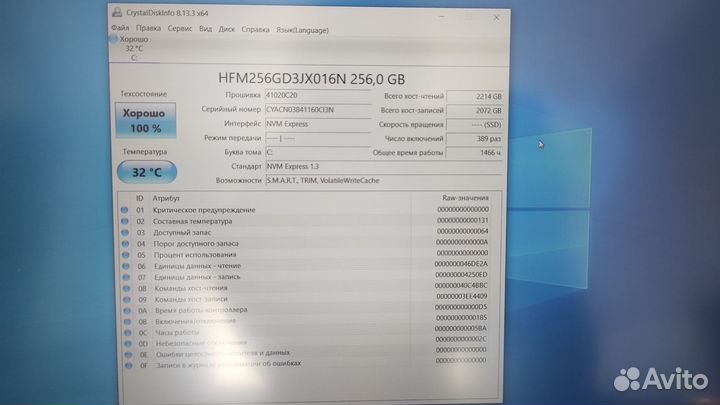Click the serial number field

click(318, 110)
